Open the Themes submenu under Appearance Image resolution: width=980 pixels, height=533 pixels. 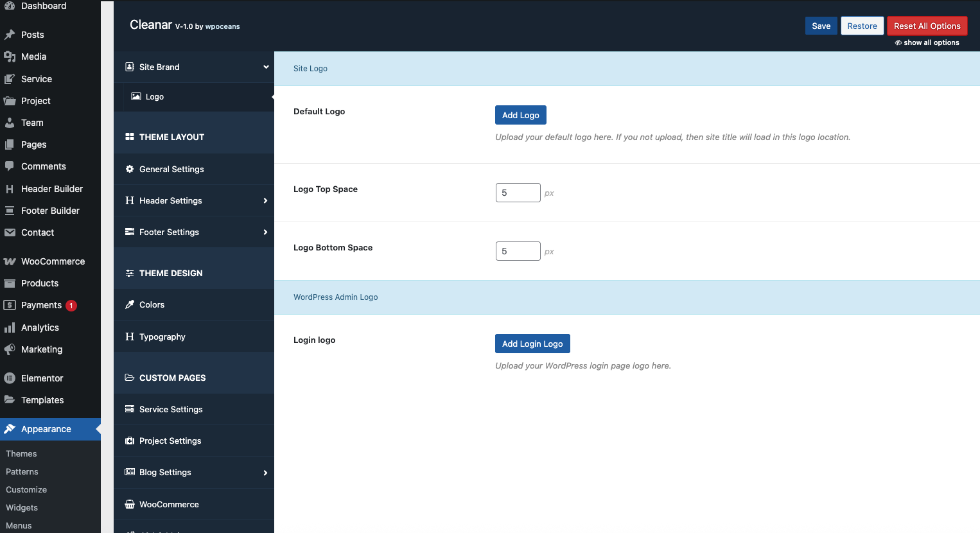click(x=21, y=454)
